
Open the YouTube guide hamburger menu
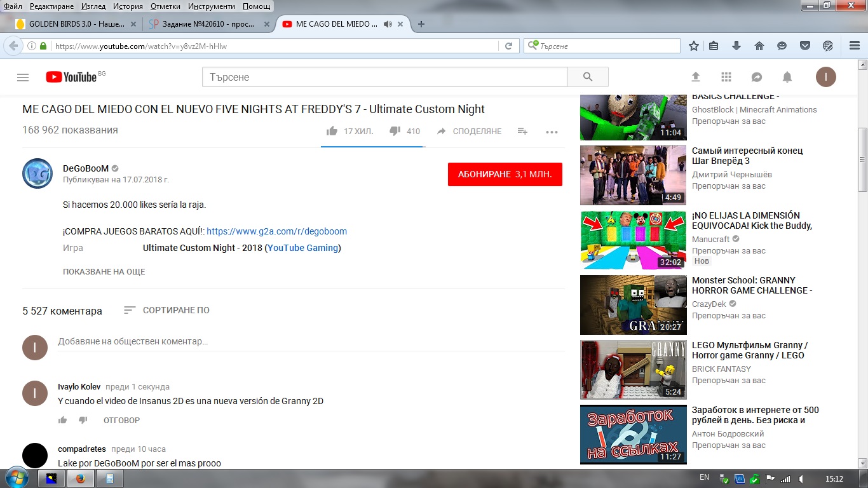(23, 78)
